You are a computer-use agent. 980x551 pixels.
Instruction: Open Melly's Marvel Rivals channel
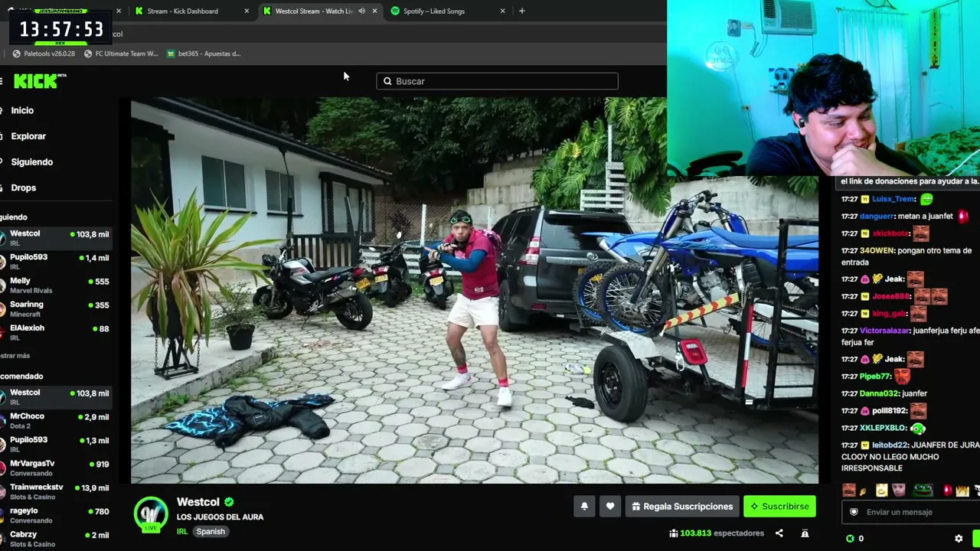pyautogui.click(x=57, y=285)
